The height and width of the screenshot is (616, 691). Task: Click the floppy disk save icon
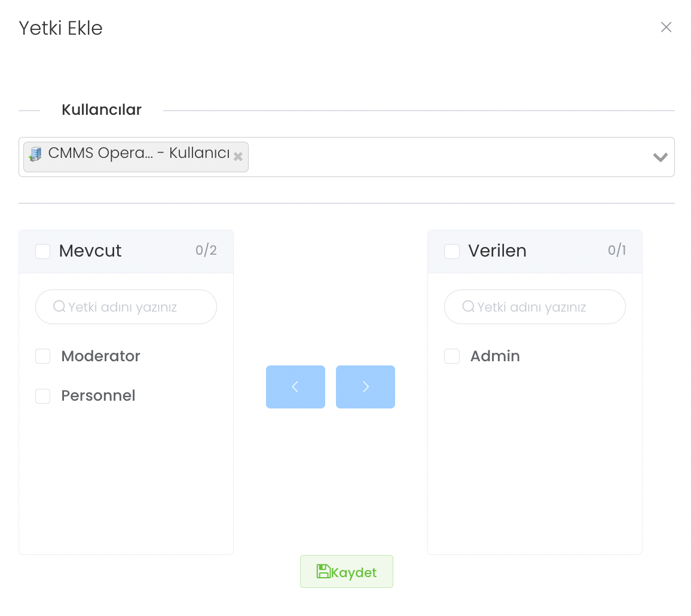[323, 572]
